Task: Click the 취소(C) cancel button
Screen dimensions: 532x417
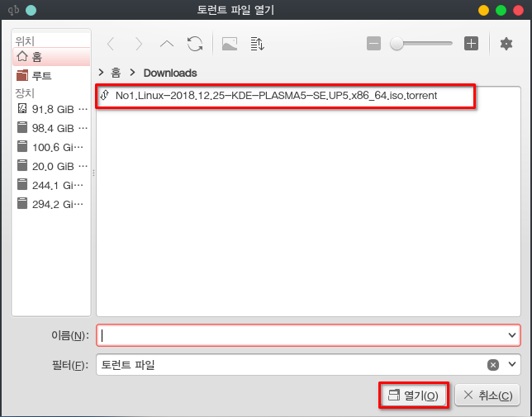Action: pyautogui.click(x=487, y=396)
